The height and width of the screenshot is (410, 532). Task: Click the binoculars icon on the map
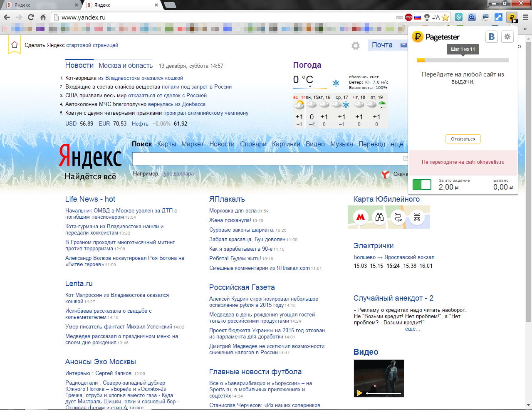pyautogui.click(x=379, y=217)
